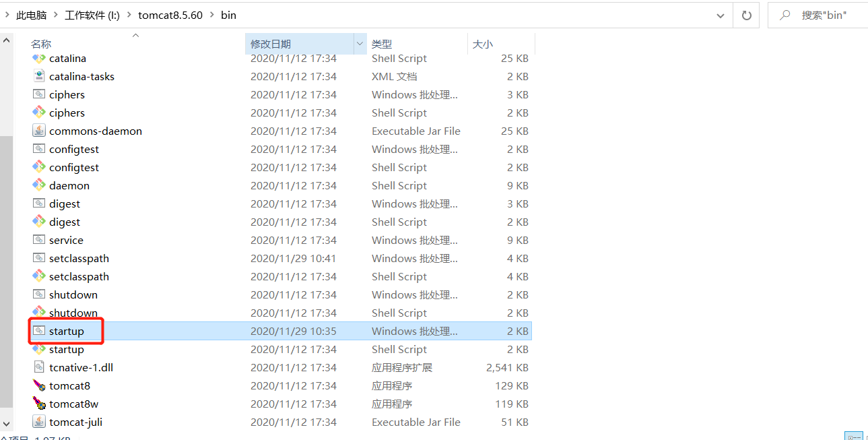Click the catalina-tasks XML document icon

tap(39, 76)
